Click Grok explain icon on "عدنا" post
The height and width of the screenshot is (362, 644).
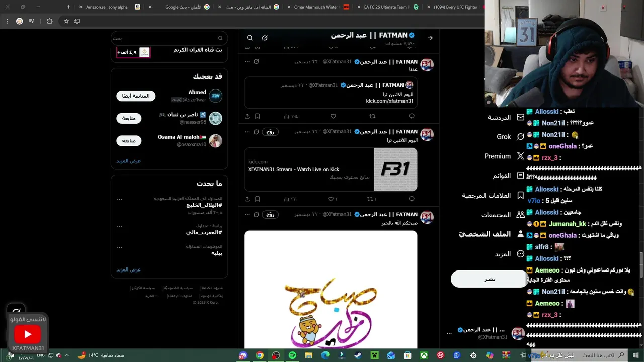[256, 61]
